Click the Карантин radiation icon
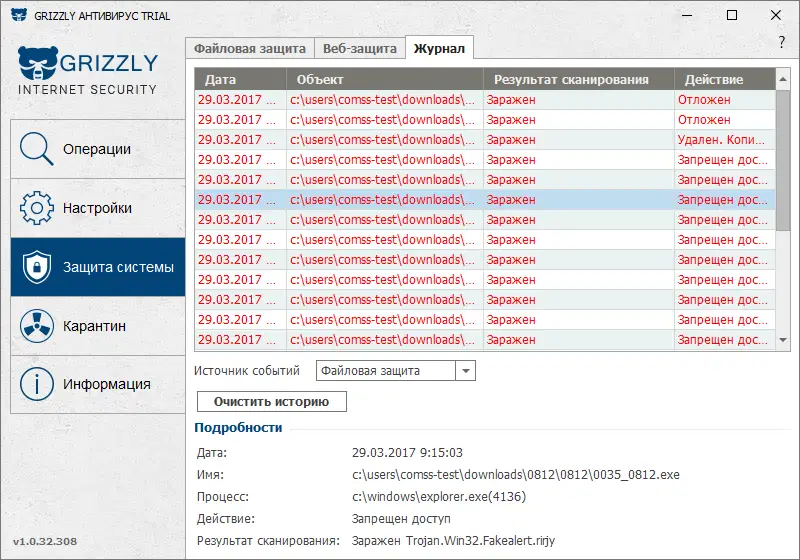800x560 pixels. pyautogui.click(x=36, y=325)
